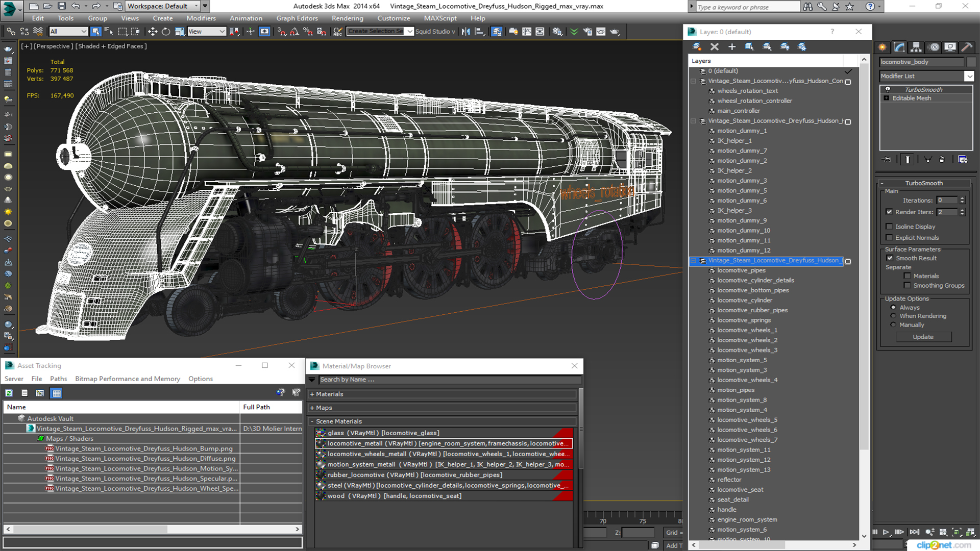
Task: Click Refresh icon in Asset Tracking
Action: [x=9, y=393]
